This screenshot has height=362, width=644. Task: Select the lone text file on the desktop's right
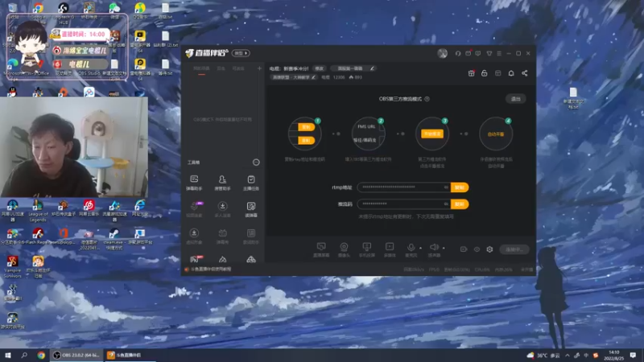(573, 98)
